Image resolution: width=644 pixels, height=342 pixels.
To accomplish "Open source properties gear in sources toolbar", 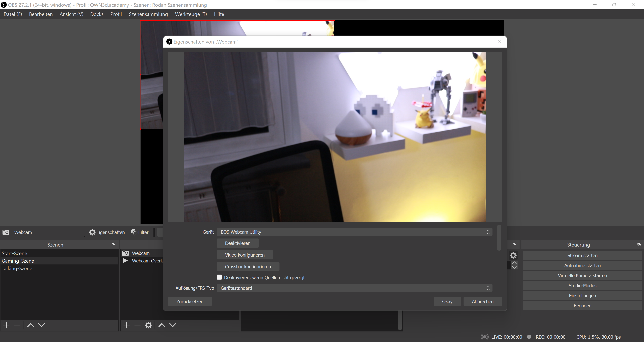I will pyautogui.click(x=148, y=325).
